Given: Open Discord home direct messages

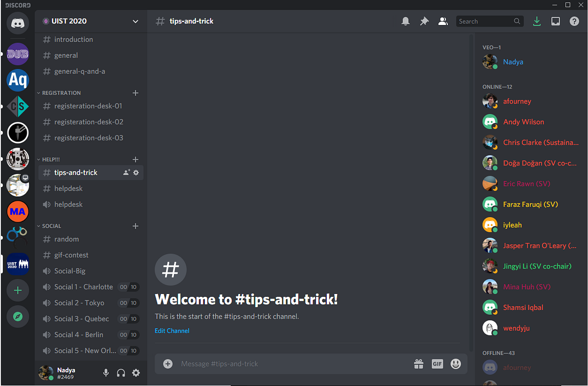Looking at the screenshot, I should pyautogui.click(x=18, y=23).
